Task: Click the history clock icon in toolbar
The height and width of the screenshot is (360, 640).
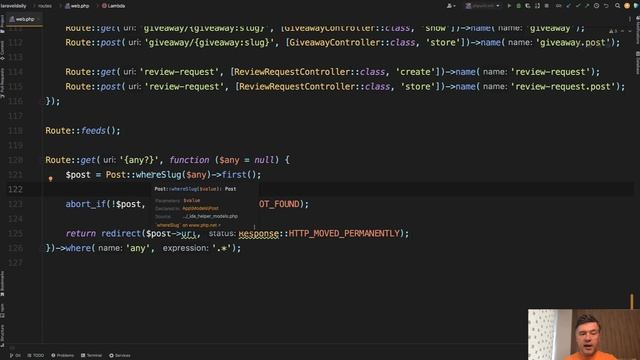Action: pos(596,6)
